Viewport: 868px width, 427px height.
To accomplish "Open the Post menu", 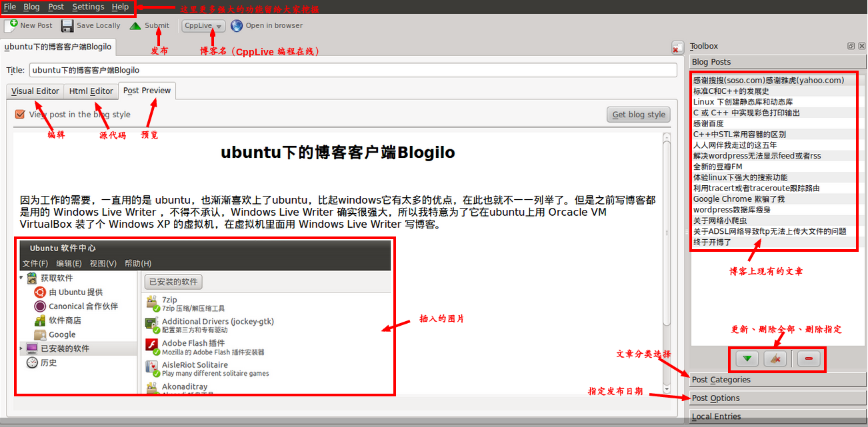I will point(56,7).
